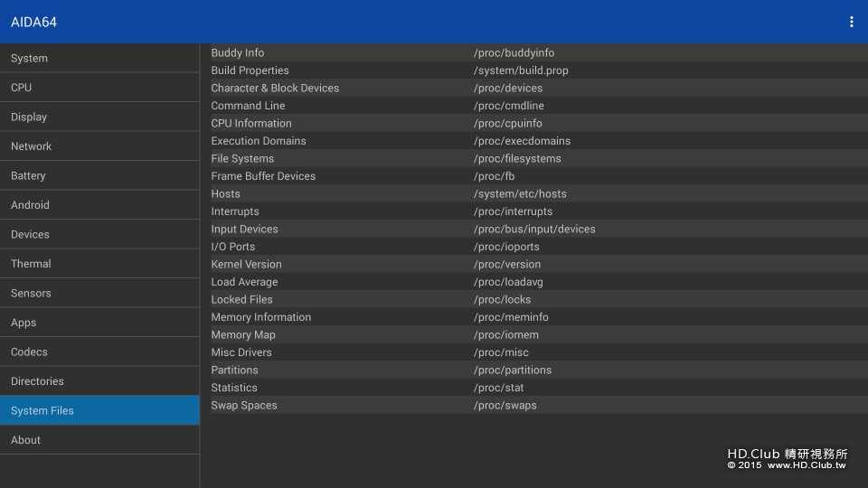Open the three-dot overflow menu
The image size is (868, 488).
pos(851,22)
